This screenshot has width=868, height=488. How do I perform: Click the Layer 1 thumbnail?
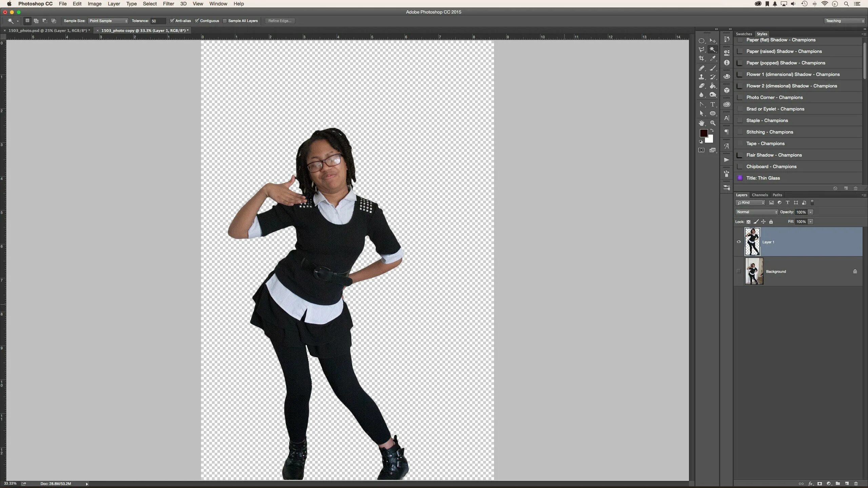tap(752, 241)
